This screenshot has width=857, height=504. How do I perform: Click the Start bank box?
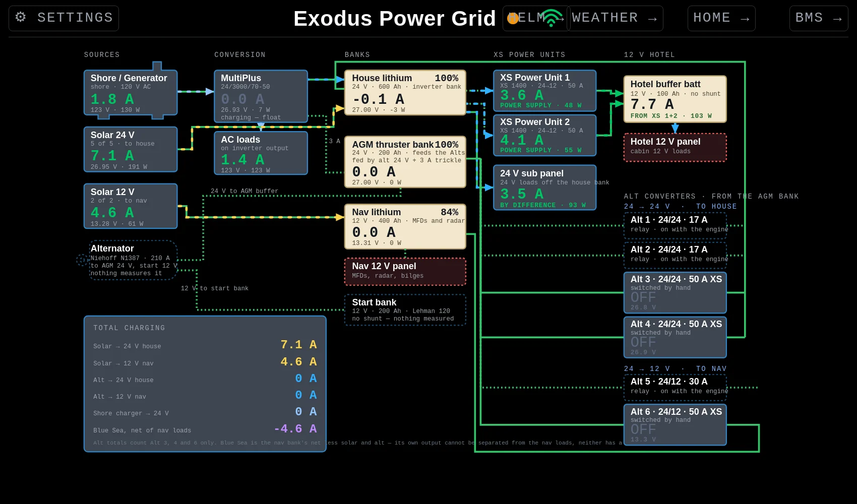(405, 310)
